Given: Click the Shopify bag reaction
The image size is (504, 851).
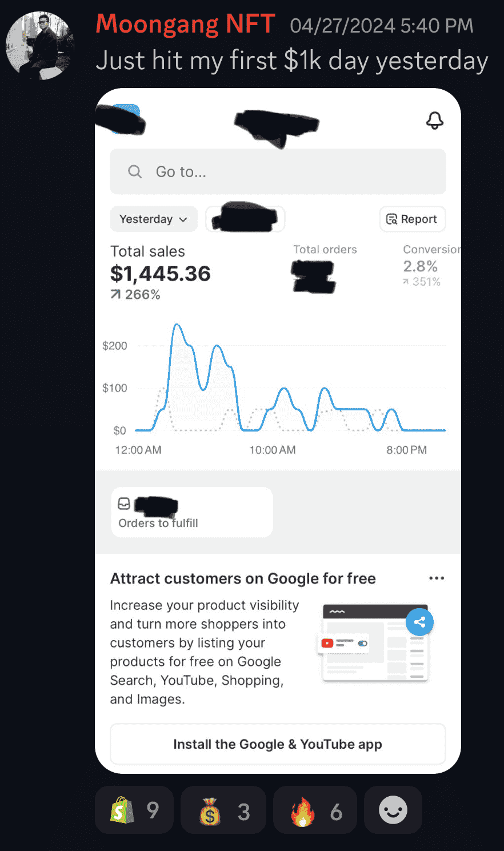Looking at the screenshot, I should click(x=134, y=810).
